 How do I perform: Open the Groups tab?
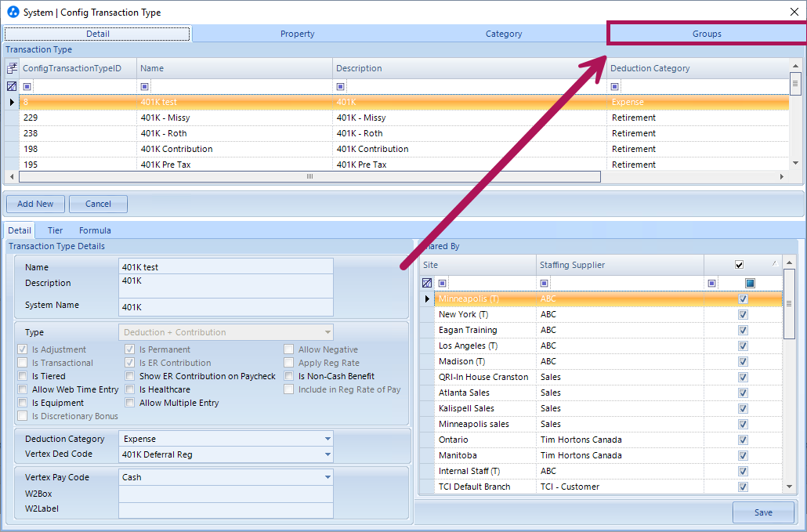point(707,34)
